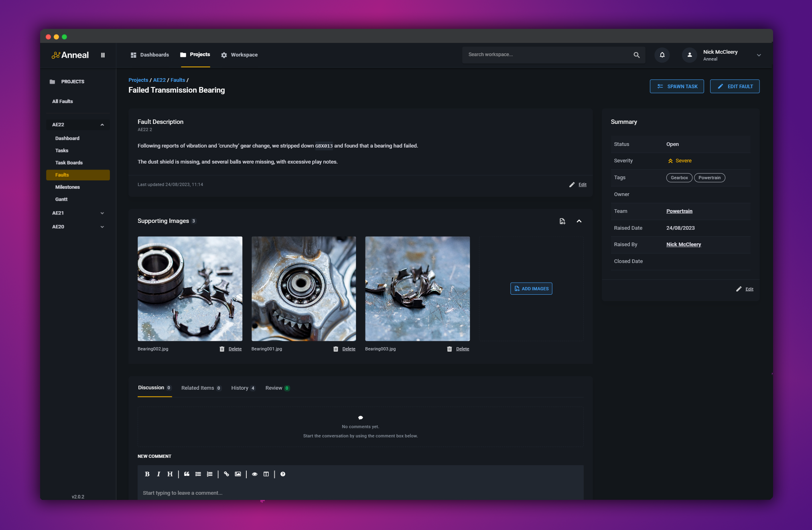Open Tasks in sidebar
The width and height of the screenshot is (812, 530).
(62, 151)
